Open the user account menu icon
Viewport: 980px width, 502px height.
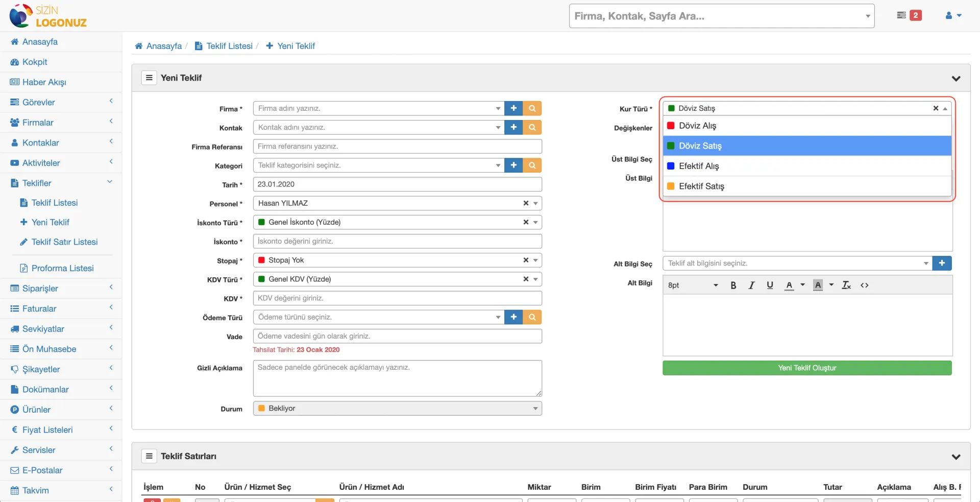(953, 15)
